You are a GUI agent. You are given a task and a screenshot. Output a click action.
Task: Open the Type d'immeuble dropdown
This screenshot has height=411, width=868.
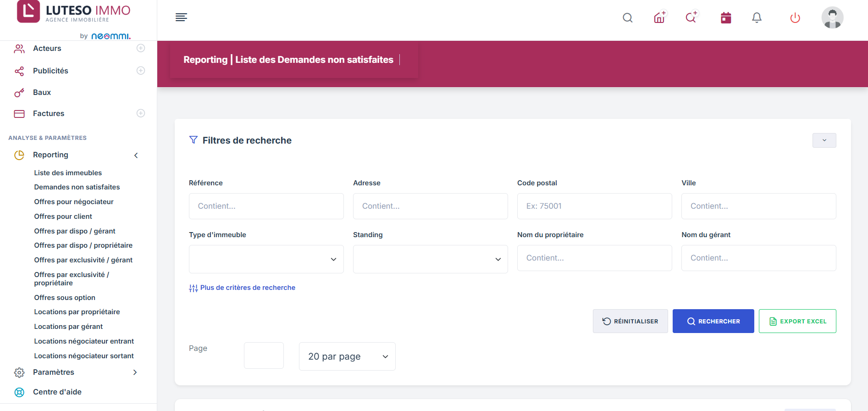coord(266,259)
